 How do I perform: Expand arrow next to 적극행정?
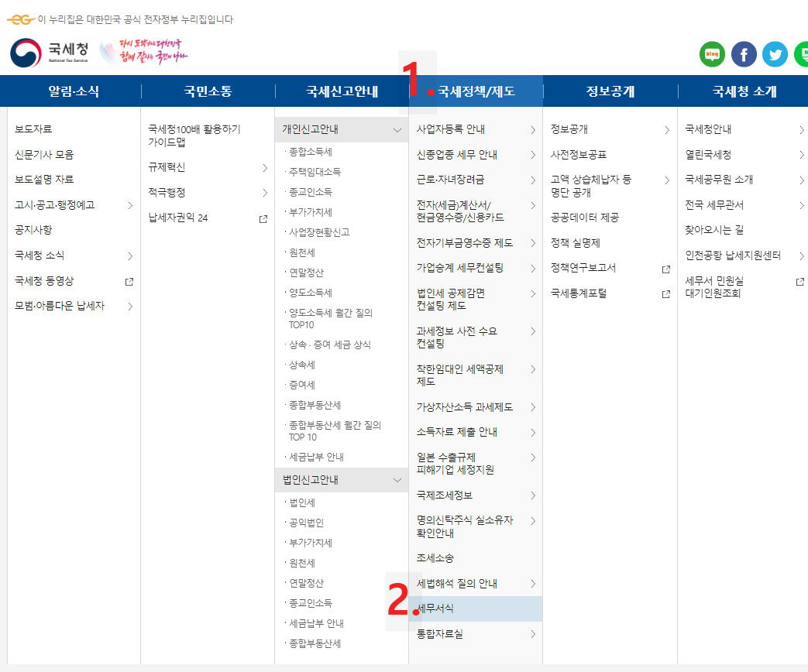tap(265, 193)
